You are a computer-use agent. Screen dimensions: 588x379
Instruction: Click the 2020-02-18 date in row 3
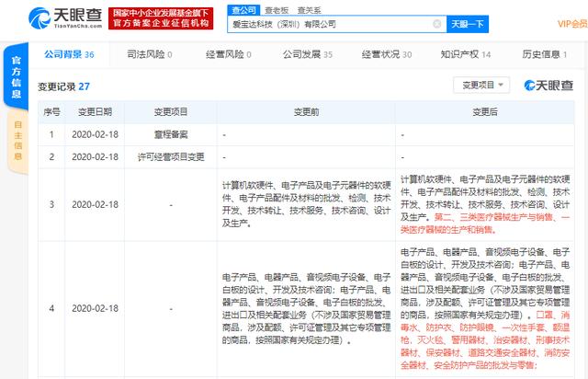click(x=95, y=205)
